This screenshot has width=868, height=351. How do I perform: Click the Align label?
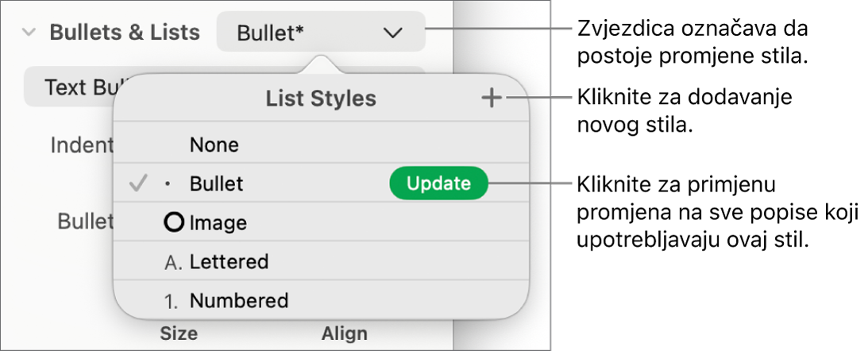point(344,334)
